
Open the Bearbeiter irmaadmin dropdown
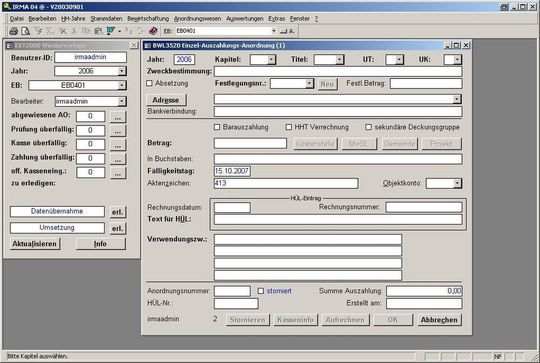click(122, 101)
